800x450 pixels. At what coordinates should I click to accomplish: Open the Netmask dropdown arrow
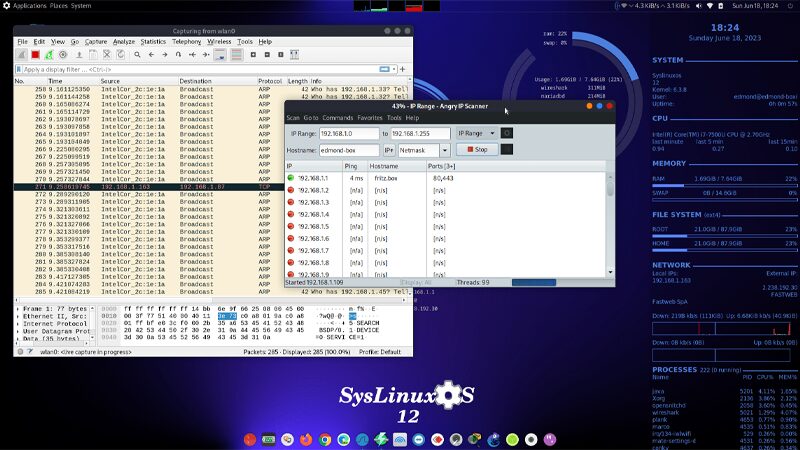coord(445,150)
